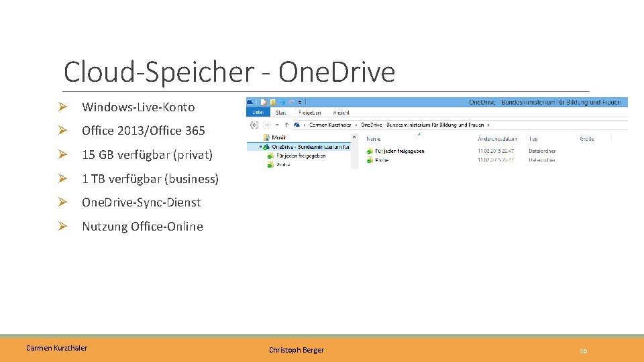The width and height of the screenshot is (644, 362).
Task: Switch to the Freigeben ribbon tab
Action: point(310,113)
